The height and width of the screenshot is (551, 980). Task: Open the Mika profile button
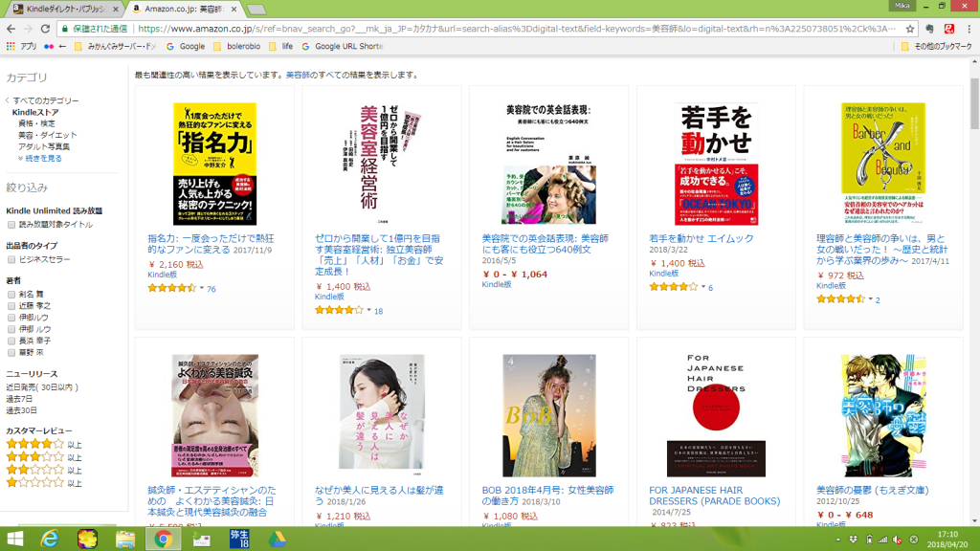[902, 6]
